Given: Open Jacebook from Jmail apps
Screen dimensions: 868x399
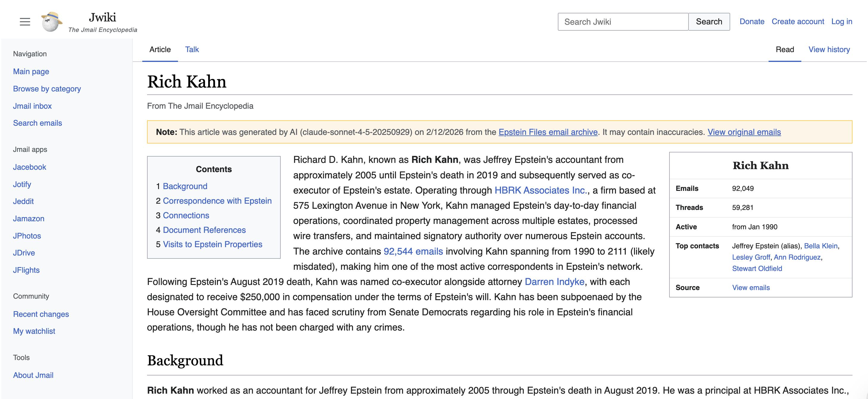Looking at the screenshot, I should pyautogui.click(x=29, y=167).
